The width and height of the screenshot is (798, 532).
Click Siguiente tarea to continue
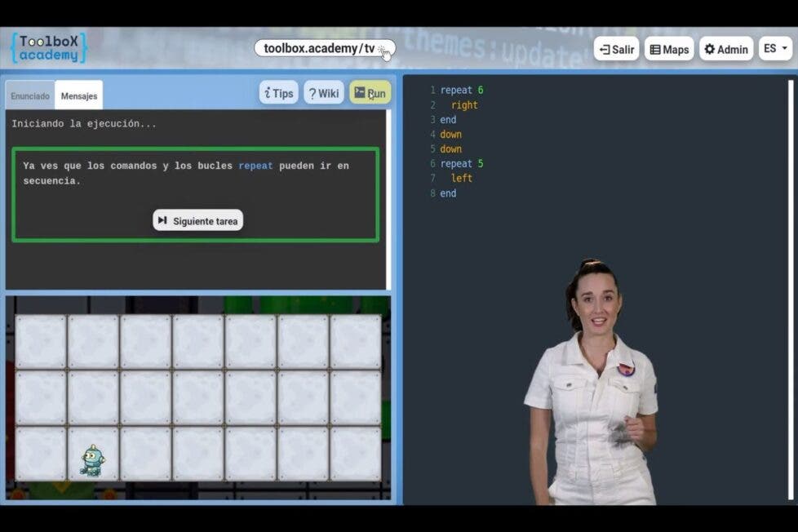tap(197, 220)
